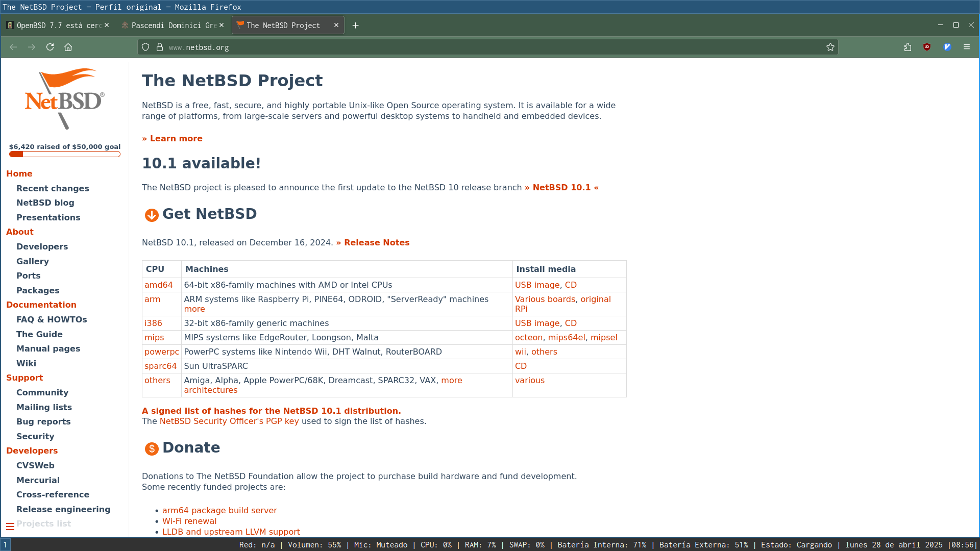The width and height of the screenshot is (980, 551).
Task: Reload the current page
Action: (50, 47)
